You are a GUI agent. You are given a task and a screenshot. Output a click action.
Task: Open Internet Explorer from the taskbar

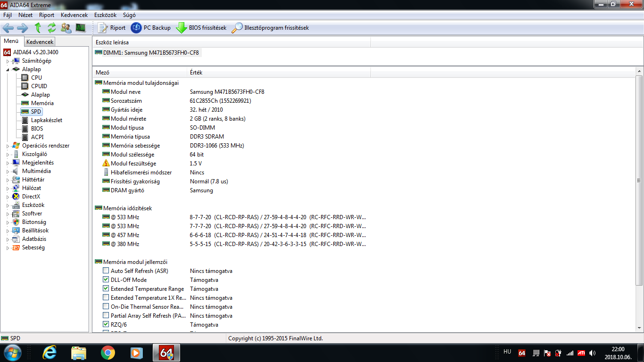(50, 353)
